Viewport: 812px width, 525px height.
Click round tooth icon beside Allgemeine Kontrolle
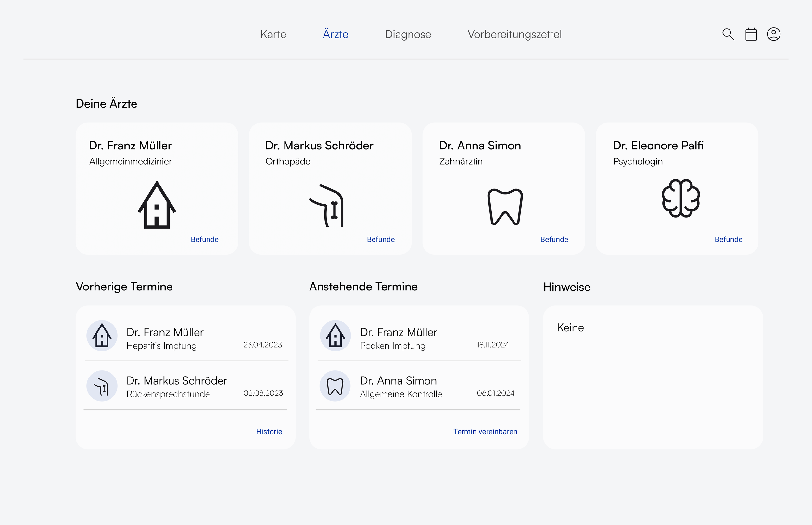coord(335,386)
